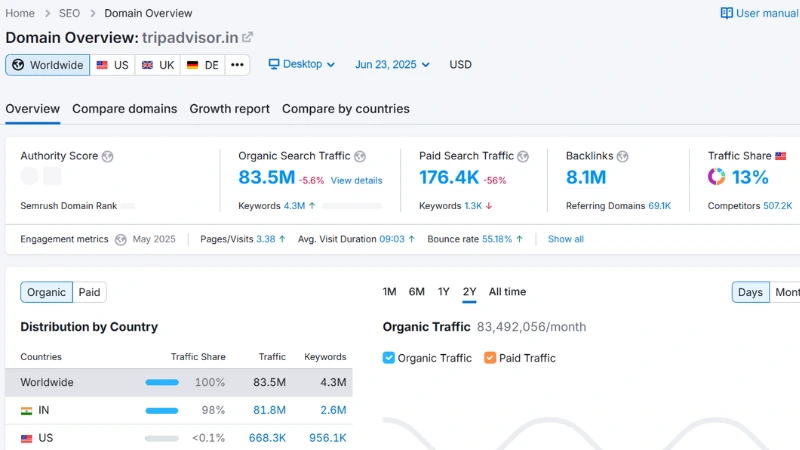Open more countries ellipsis menu
Viewport: 800px width, 450px height.
coord(237,65)
